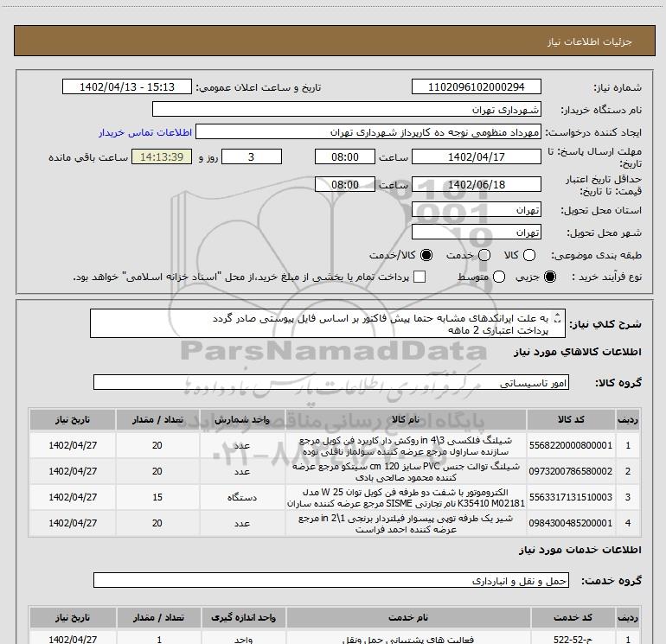Image resolution: width=666 pixels, height=644 pixels.
Task: Click the goods group field امور تاسیساتی
Action: pyautogui.click(x=331, y=382)
